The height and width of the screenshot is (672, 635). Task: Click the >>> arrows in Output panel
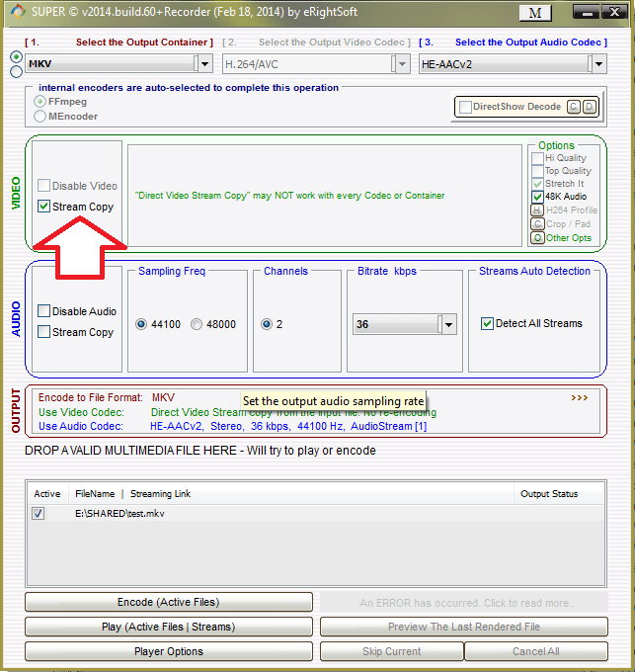580,397
